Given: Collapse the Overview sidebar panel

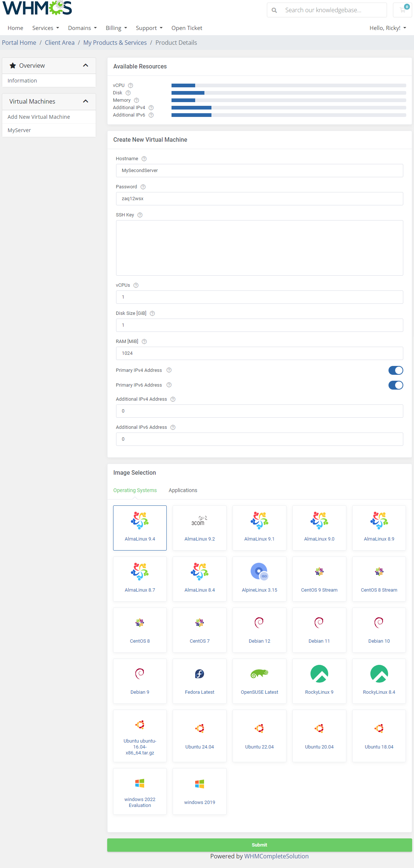Looking at the screenshot, I should [86, 65].
